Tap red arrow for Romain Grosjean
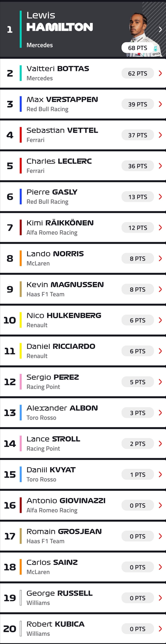Image resolution: width=166 pixels, height=644 pixels. pyautogui.click(x=160, y=536)
